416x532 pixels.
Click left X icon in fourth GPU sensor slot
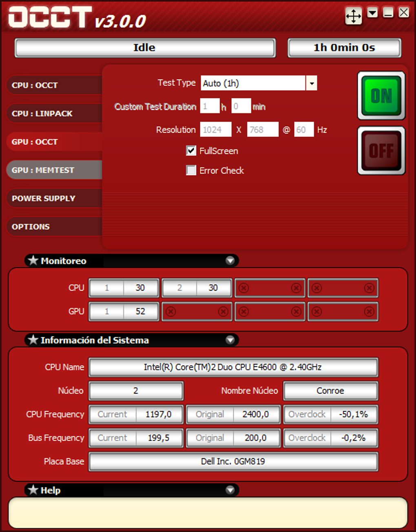click(x=317, y=312)
